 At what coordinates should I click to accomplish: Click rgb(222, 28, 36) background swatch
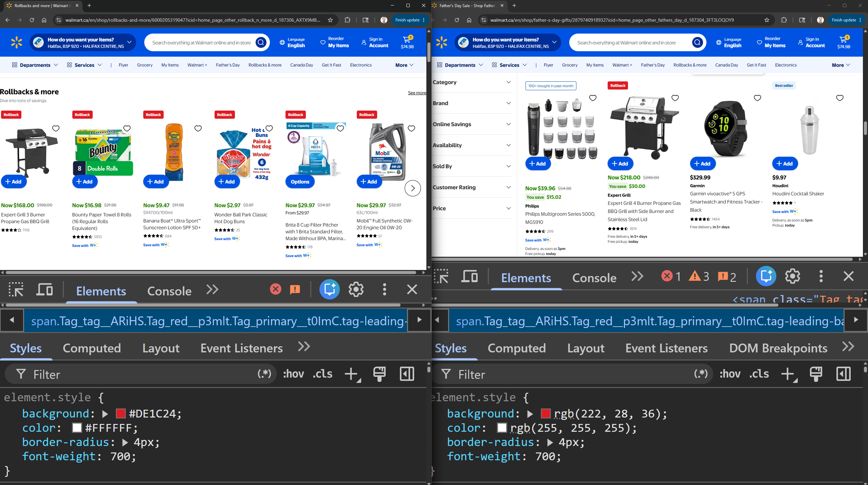(546, 413)
